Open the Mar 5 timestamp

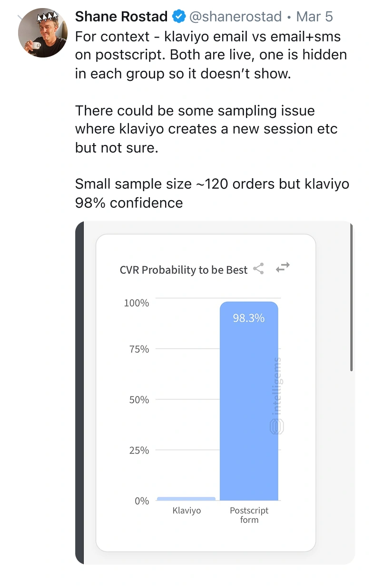click(x=314, y=17)
